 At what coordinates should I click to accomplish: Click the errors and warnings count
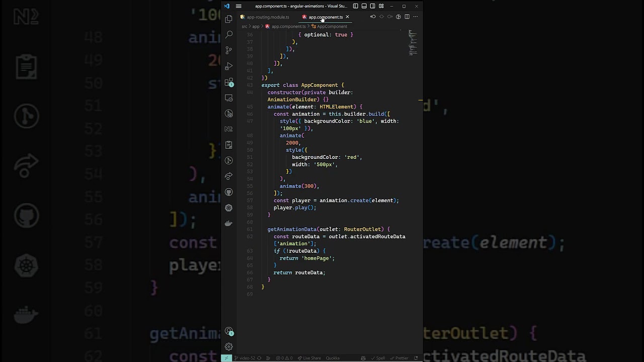(x=284, y=358)
